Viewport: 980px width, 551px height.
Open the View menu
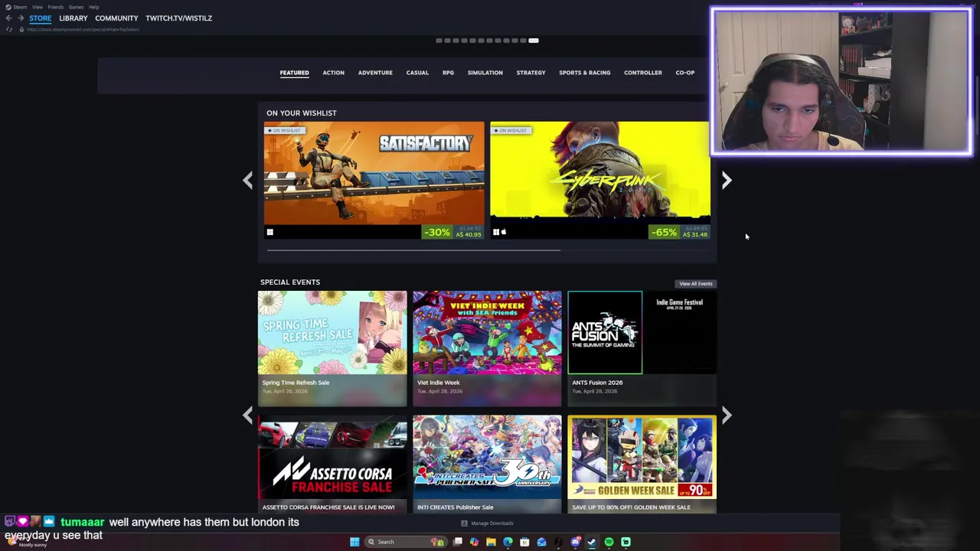tap(37, 7)
